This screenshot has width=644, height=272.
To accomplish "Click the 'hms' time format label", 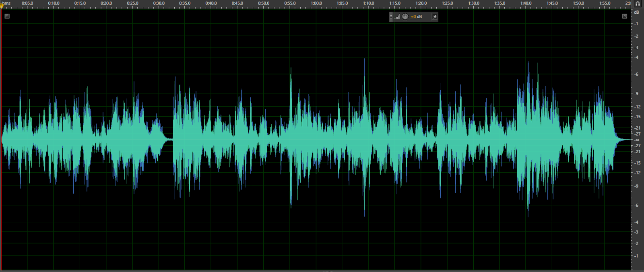I will (7, 3).
